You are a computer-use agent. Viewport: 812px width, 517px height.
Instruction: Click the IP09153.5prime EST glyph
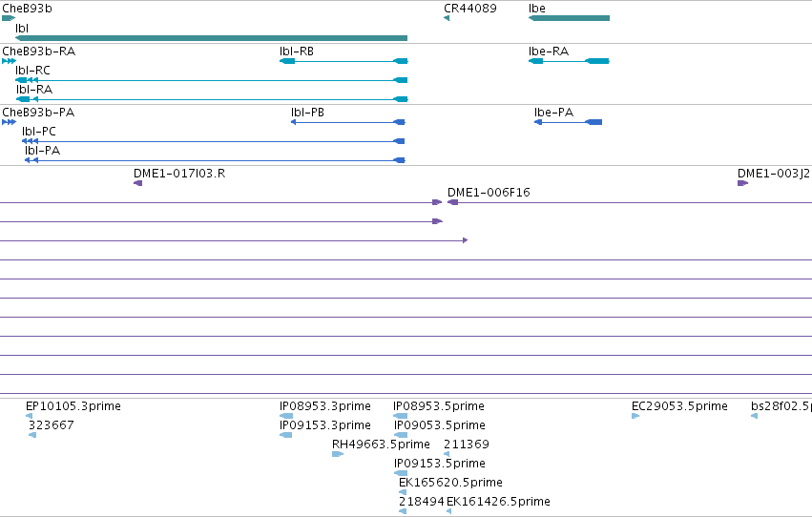tap(401, 473)
